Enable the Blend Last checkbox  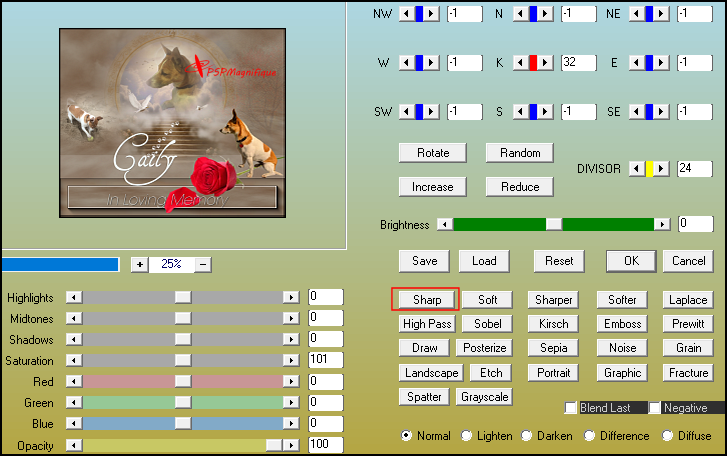pos(571,408)
